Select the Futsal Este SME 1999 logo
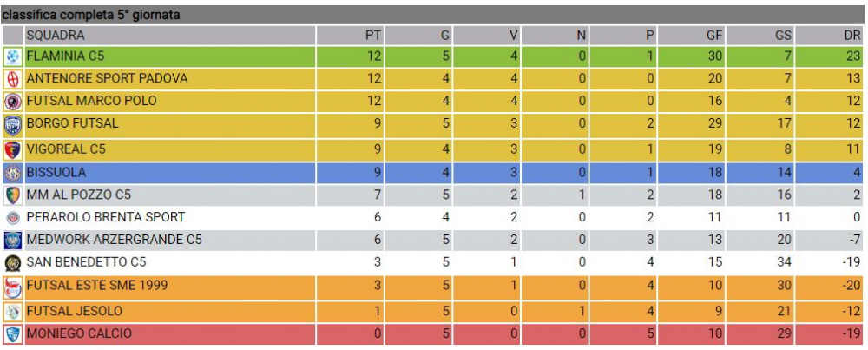Screen dimensions: 868x350 point(12,287)
